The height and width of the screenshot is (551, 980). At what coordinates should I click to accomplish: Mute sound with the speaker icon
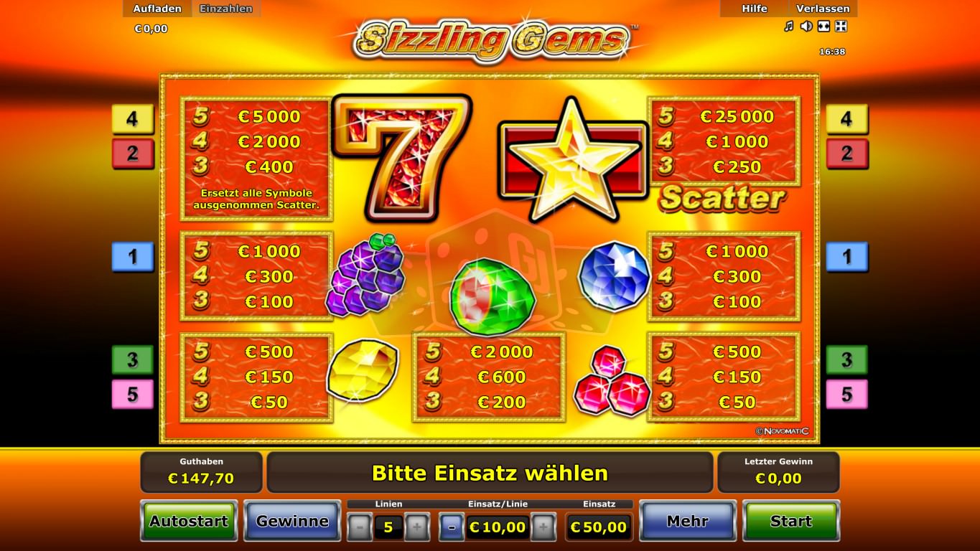pos(806,27)
